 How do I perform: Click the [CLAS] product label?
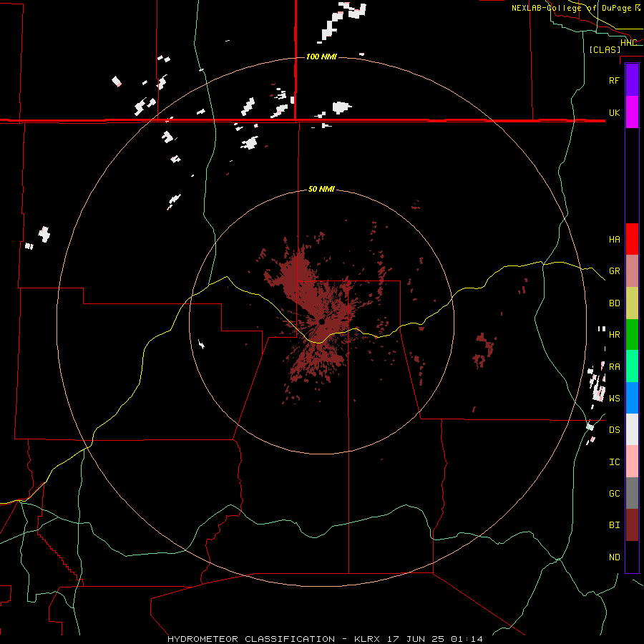click(x=605, y=49)
